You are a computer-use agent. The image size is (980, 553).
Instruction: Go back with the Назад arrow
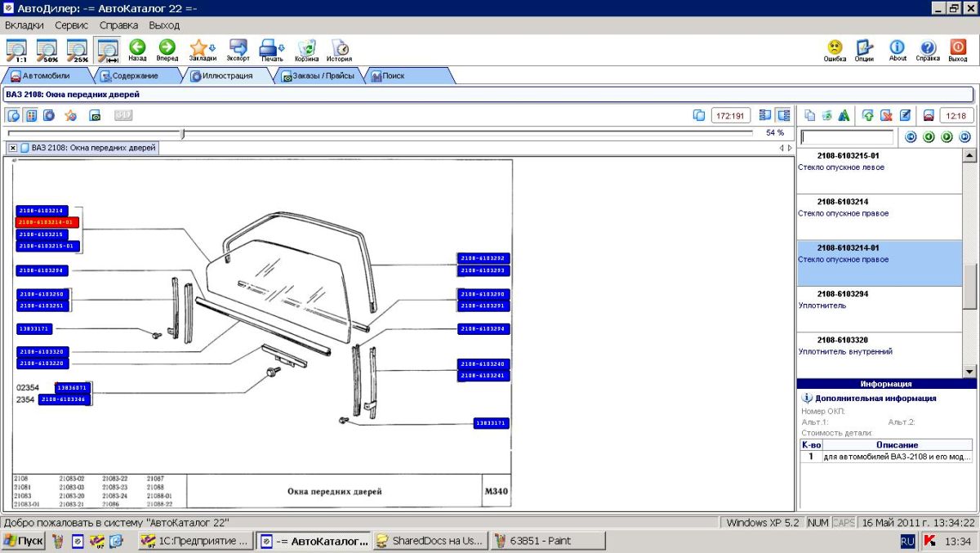click(x=137, y=51)
